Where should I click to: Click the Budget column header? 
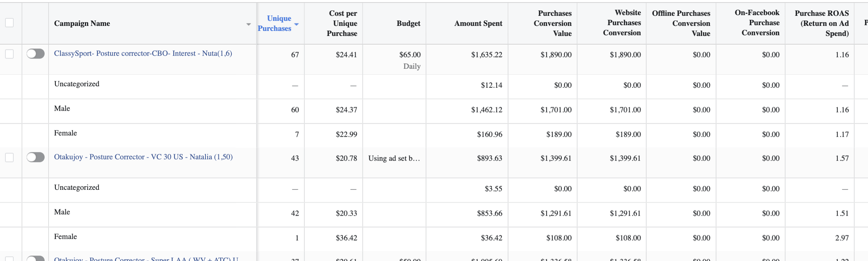408,23
